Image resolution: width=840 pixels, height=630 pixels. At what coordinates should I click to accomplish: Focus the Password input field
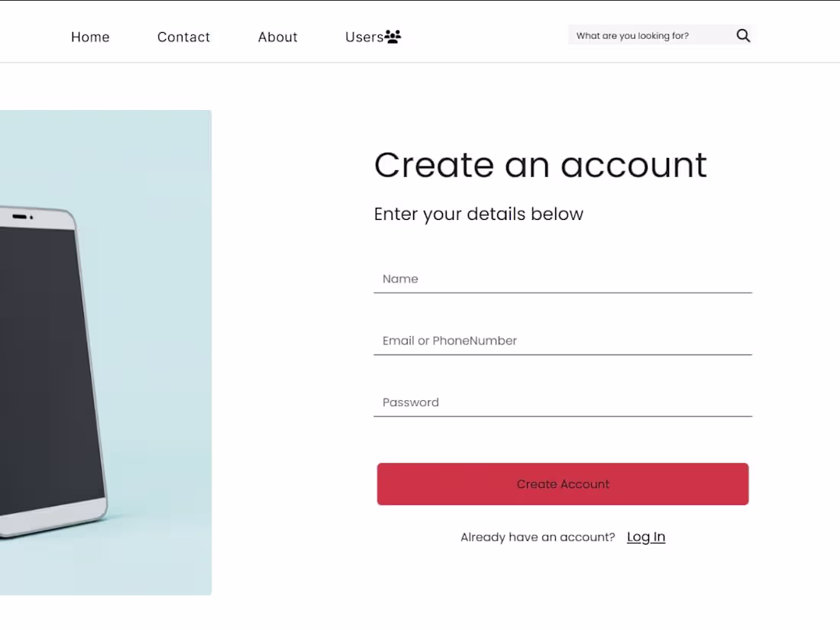click(562, 402)
